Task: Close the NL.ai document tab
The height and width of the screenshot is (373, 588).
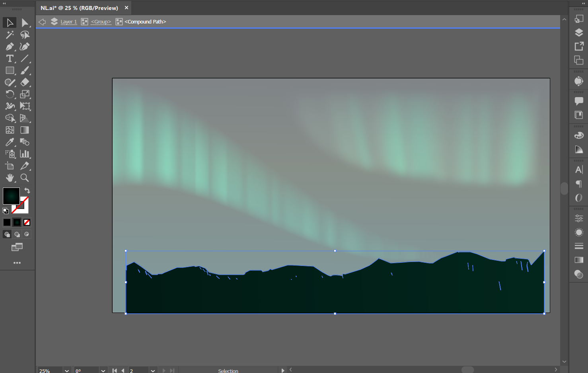Action: (x=127, y=8)
